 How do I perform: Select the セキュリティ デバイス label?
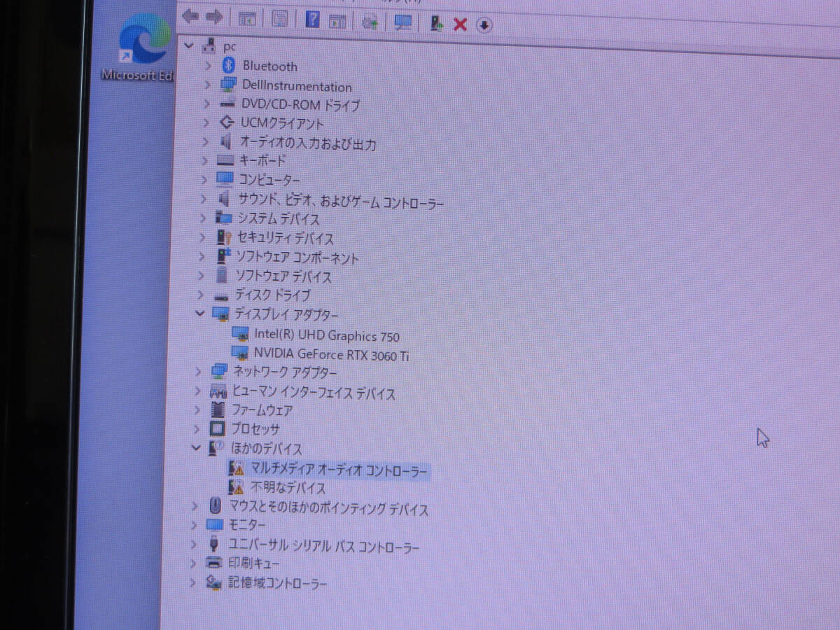285,238
